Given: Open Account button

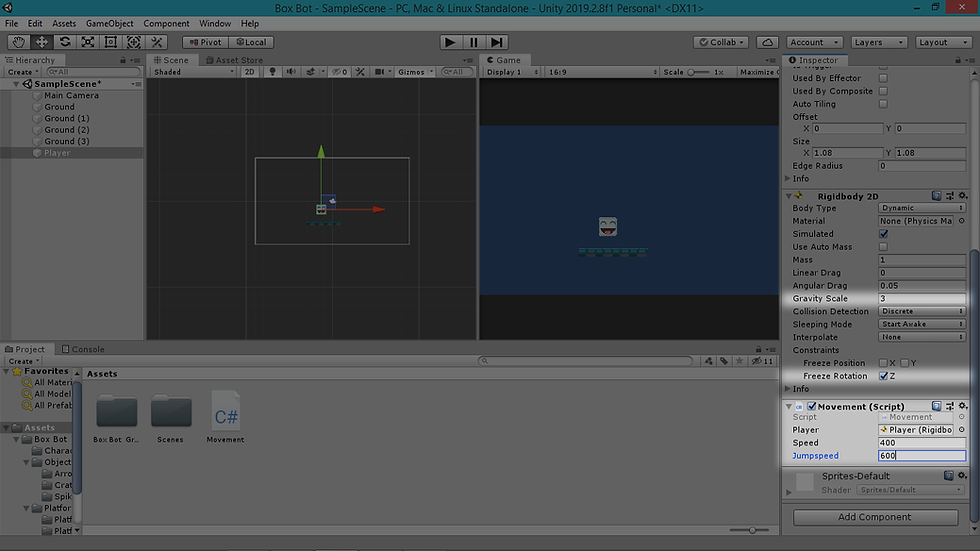Looking at the screenshot, I should (x=814, y=42).
